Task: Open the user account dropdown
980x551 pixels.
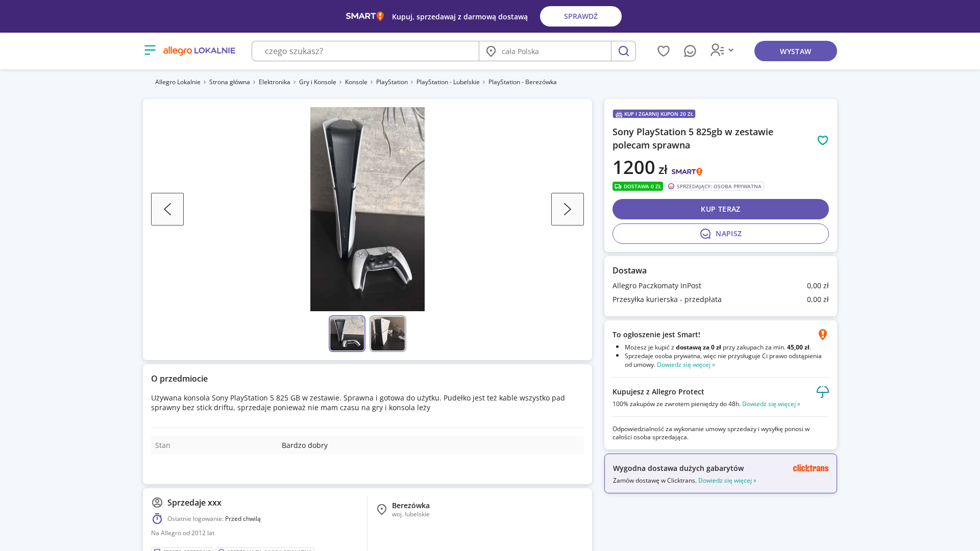Action: (x=722, y=50)
